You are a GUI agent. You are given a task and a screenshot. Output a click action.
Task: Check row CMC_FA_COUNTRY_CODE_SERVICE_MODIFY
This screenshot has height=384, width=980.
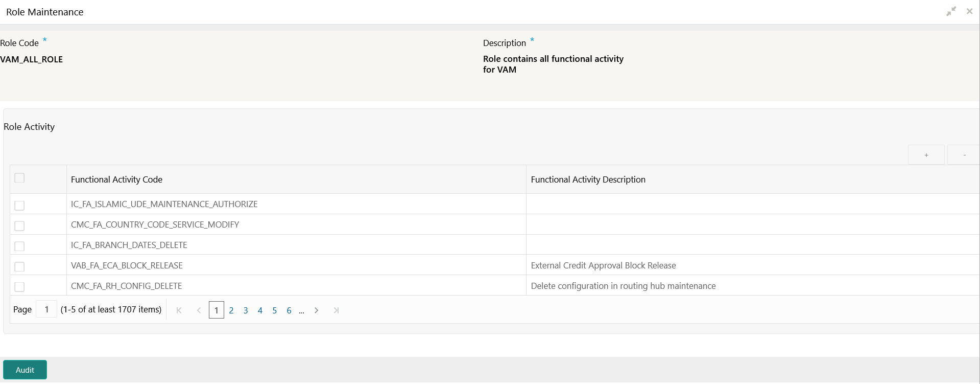(19, 225)
